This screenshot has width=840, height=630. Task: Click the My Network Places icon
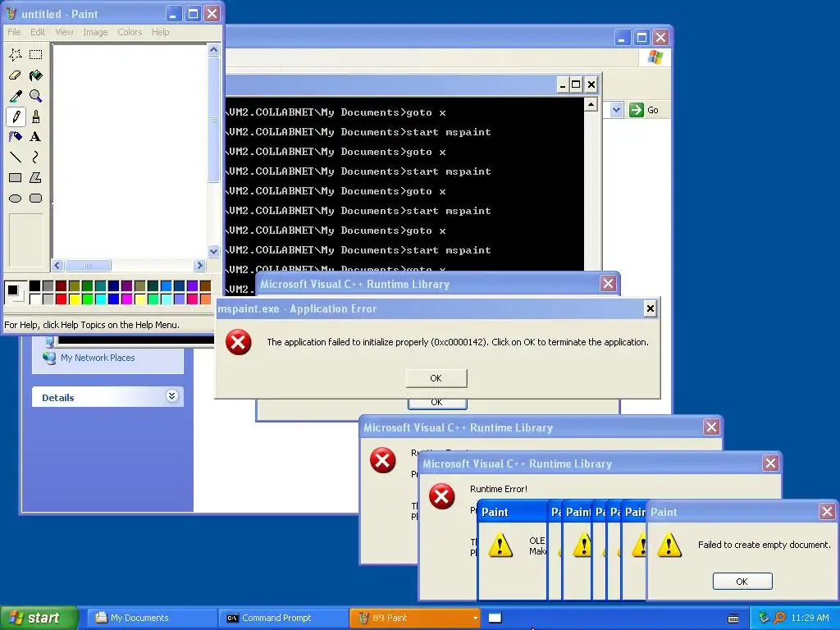coord(49,358)
